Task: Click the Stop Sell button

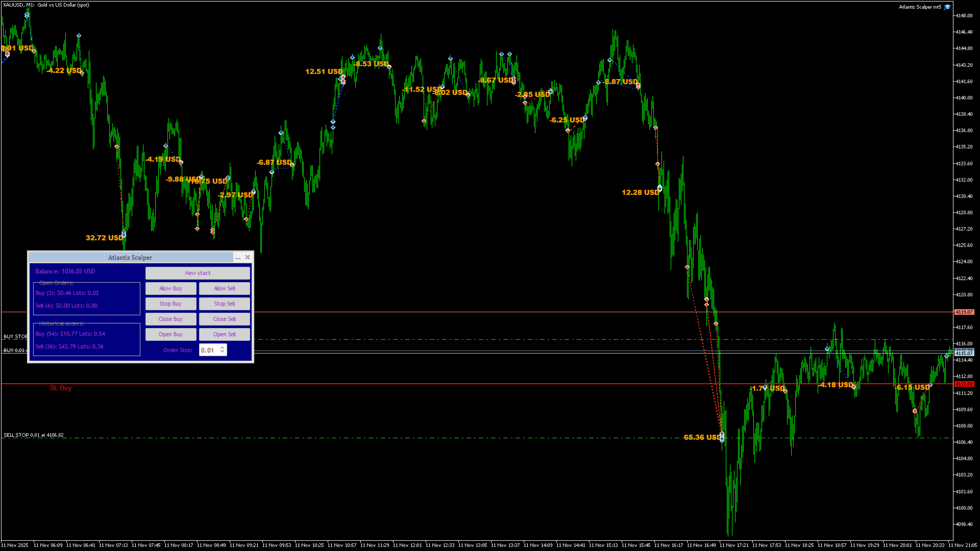Action: coord(225,304)
